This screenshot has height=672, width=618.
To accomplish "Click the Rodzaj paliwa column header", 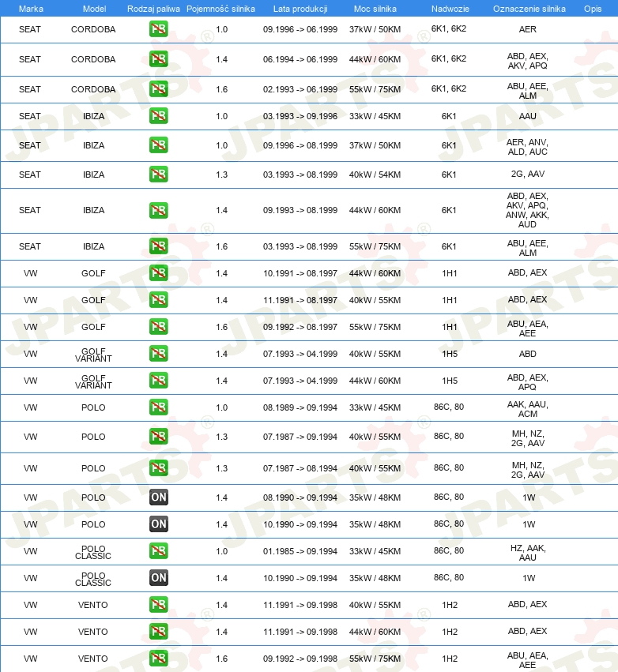I will click(x=153, y=9).
